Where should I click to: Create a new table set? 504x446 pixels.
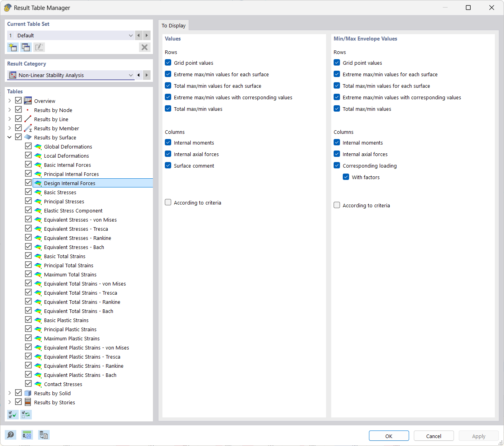click(12, 47)
